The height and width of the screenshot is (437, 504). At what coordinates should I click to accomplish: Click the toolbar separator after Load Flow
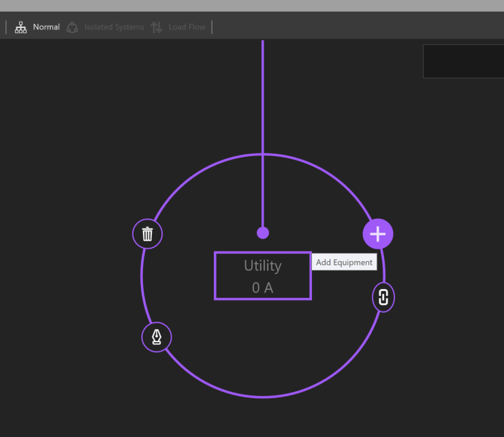(212, 27)
